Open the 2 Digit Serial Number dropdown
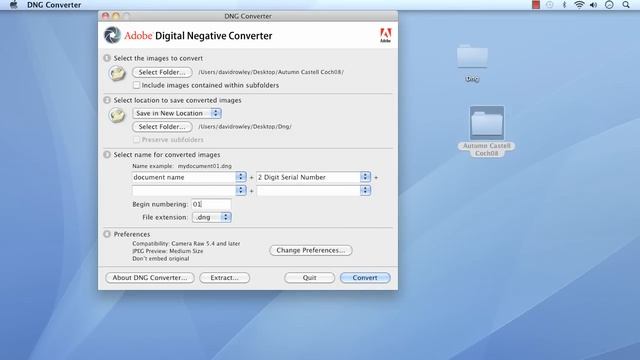 pyautogui.click(x=313, y=177)
